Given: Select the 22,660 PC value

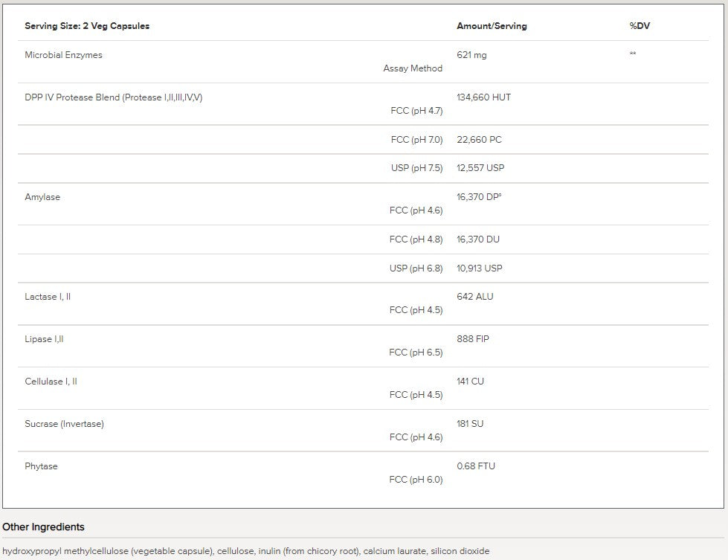Looking at the screenshot, I should click(x=481, y=140).
